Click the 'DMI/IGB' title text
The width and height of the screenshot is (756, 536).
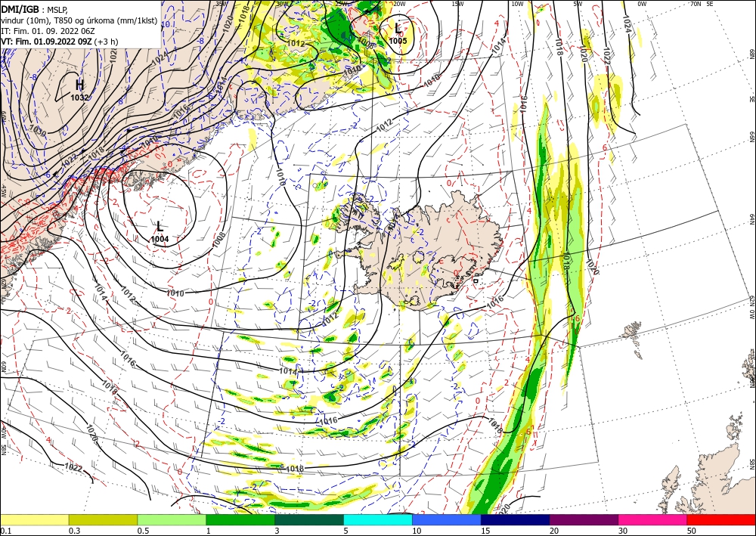tap(20, 8)
